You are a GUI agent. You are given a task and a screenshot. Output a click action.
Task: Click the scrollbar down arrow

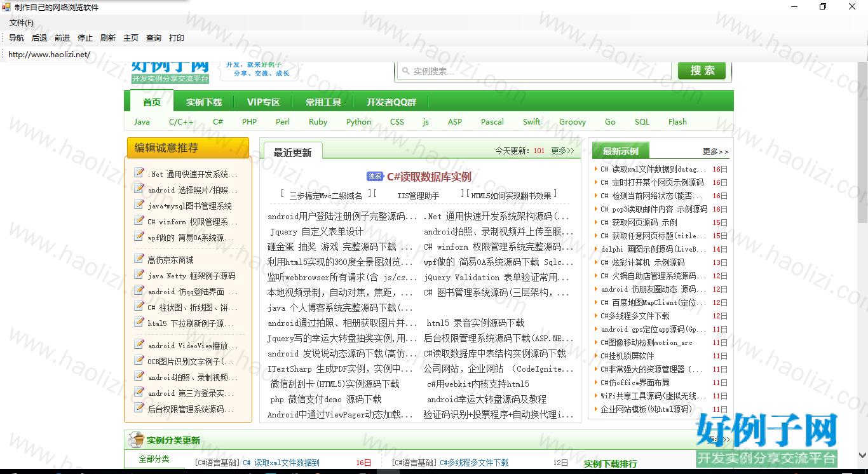(862, 456)
